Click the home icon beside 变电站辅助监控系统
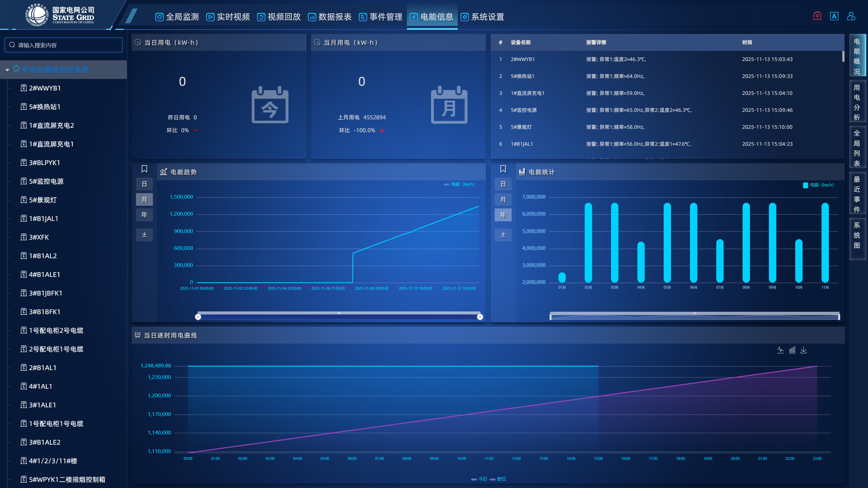 coord(16,69)
